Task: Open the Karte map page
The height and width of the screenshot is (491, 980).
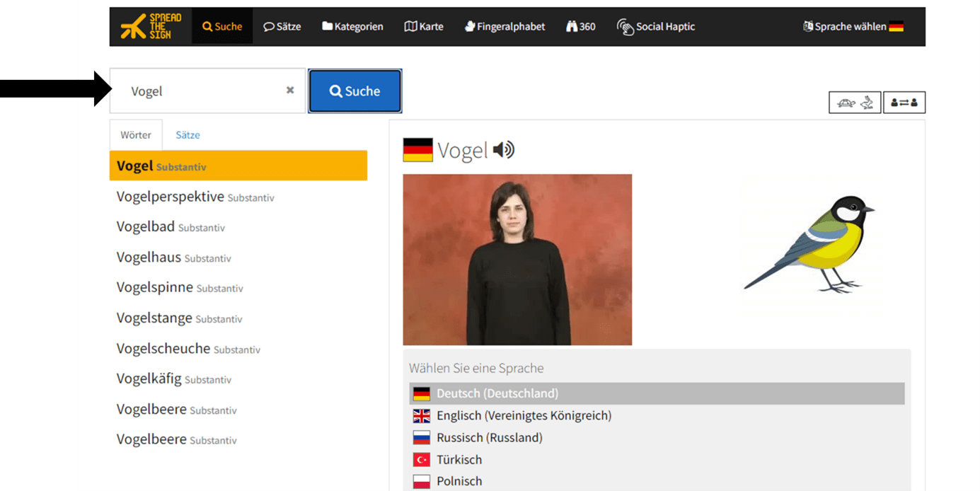Action: click(x=423, y=27)
